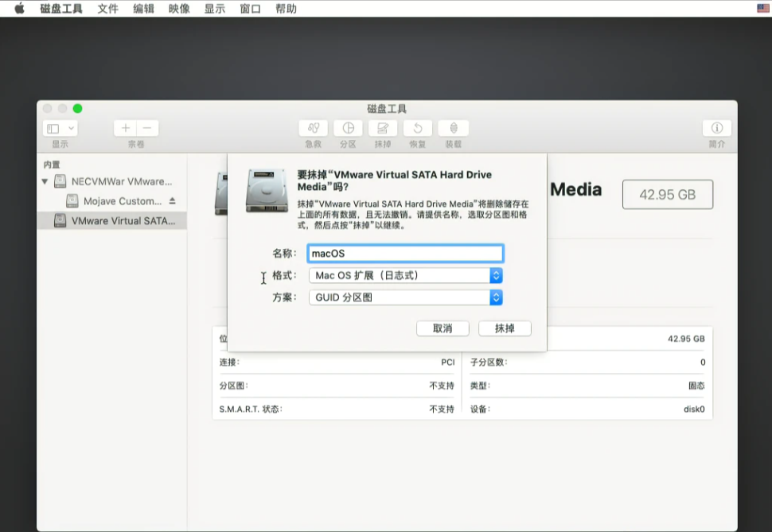
Task: Click the VMware Virtual SATA sidebar disk icon
Action: point(60,220)
